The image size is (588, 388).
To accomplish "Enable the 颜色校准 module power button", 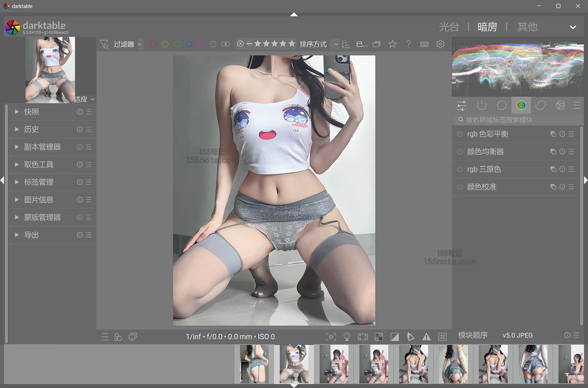I will (460, 187).
